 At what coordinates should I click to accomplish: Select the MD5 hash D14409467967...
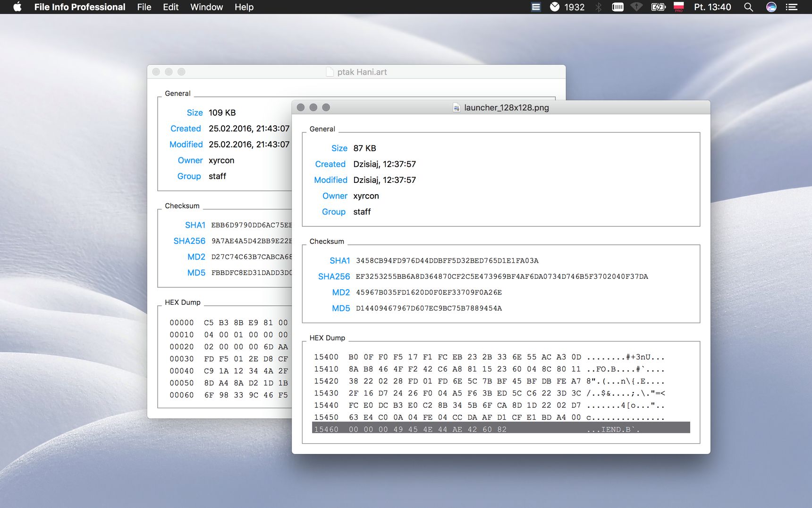[429, 309]
